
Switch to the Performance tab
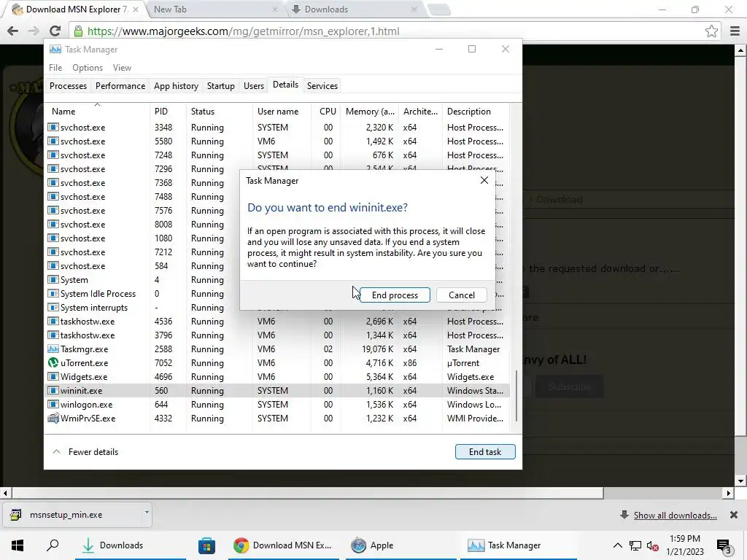[120, 86]
